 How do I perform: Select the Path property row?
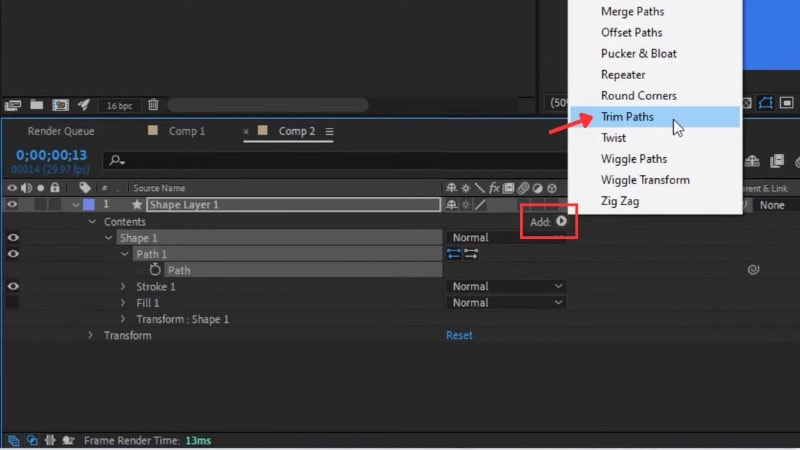pyautogui.click(x=304, y=270)
